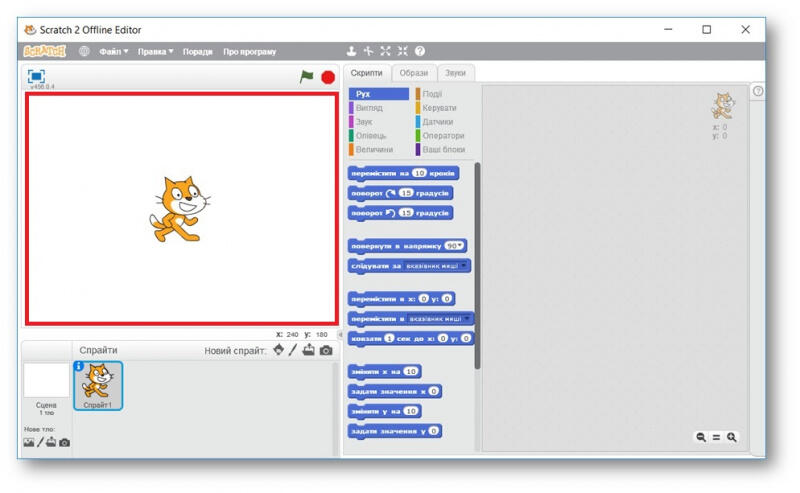800x493 pixels.
Task: Click the green flag to start
Action: (x=306, y=77)
